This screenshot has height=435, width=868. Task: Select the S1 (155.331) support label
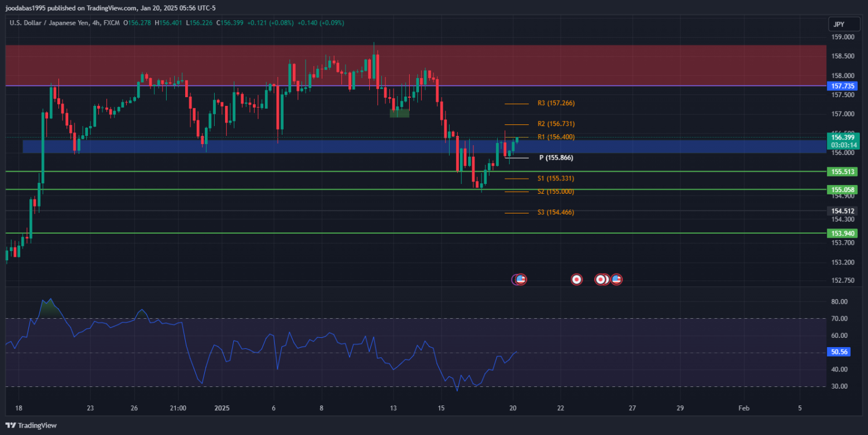(556, 179)
